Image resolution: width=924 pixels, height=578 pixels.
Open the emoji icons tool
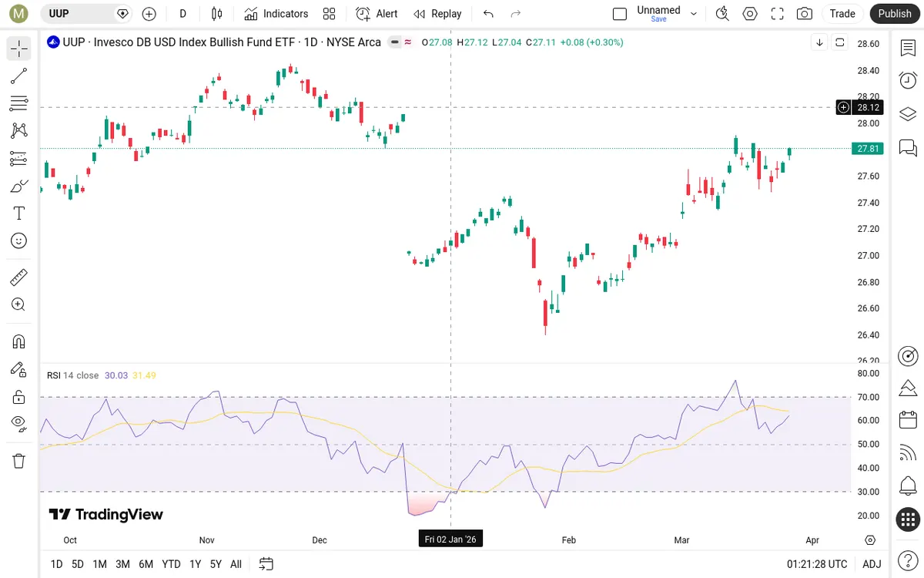click(x=19, y=241)
